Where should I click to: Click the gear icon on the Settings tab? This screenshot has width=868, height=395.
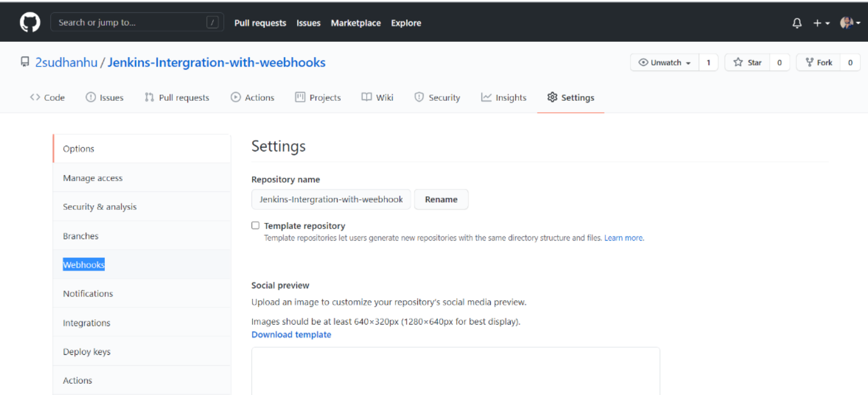pyautogui.click(x=553, y=97)
